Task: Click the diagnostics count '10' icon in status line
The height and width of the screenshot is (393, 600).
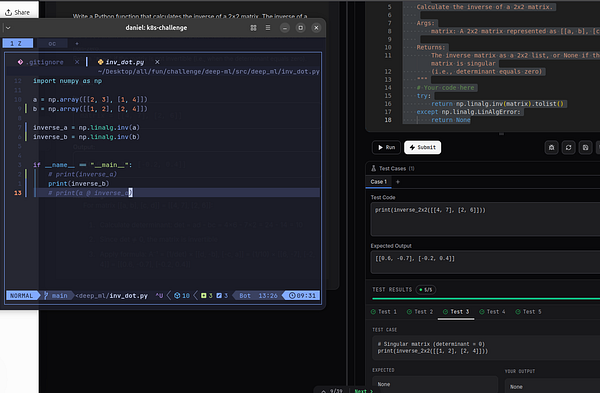Action: [x=182, y=295]
